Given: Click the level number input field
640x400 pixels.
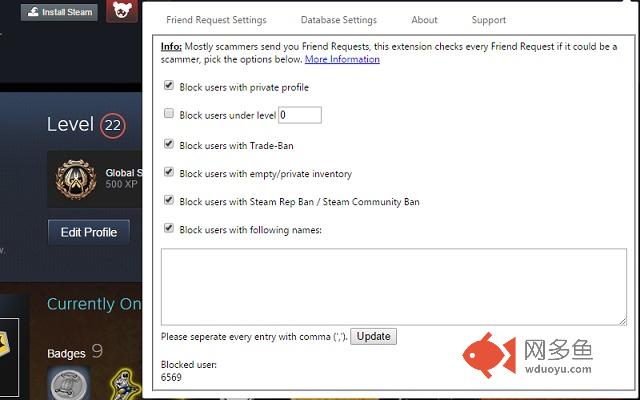Looking at the screenshot, I should pyautogui.click(x=300, y=115).
